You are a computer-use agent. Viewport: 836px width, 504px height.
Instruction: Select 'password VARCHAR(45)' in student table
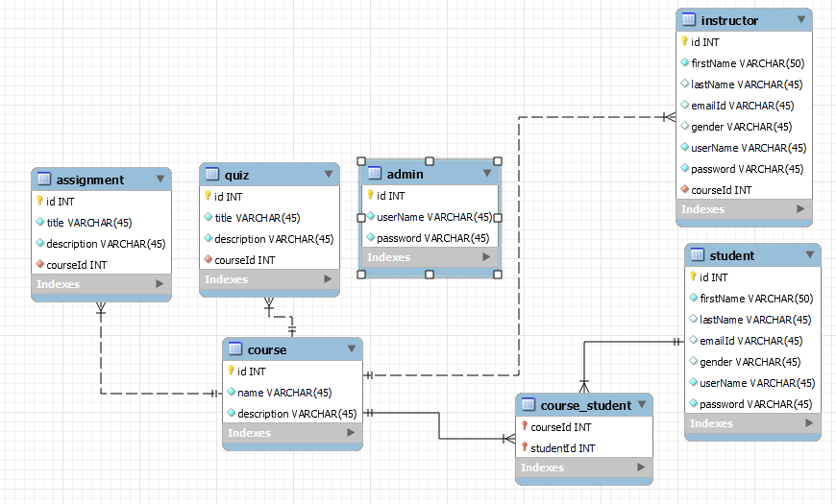[x=755, y=404]
